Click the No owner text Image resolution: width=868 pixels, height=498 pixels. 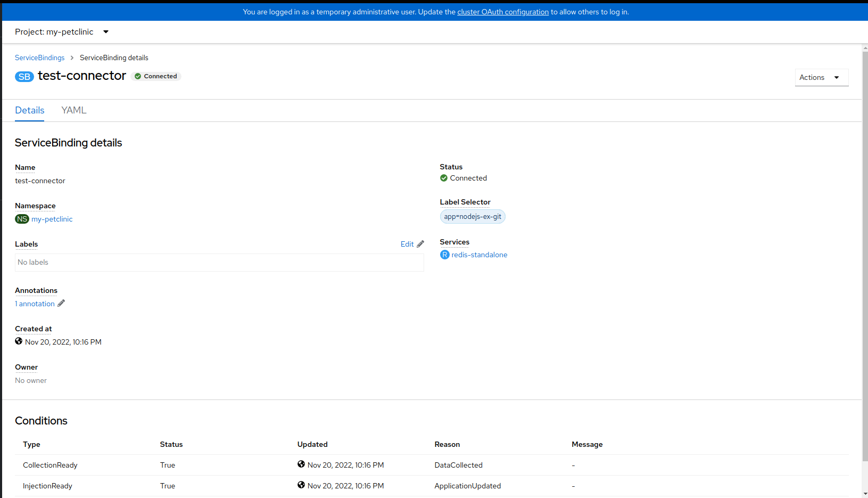pyautogui.click(x=31, y=380)
